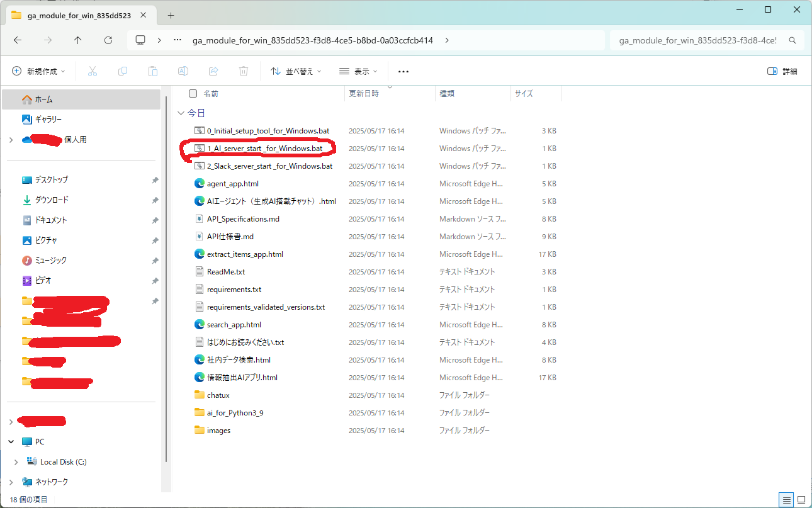
Task: Add a new tab with plus button
Action: 171,15
